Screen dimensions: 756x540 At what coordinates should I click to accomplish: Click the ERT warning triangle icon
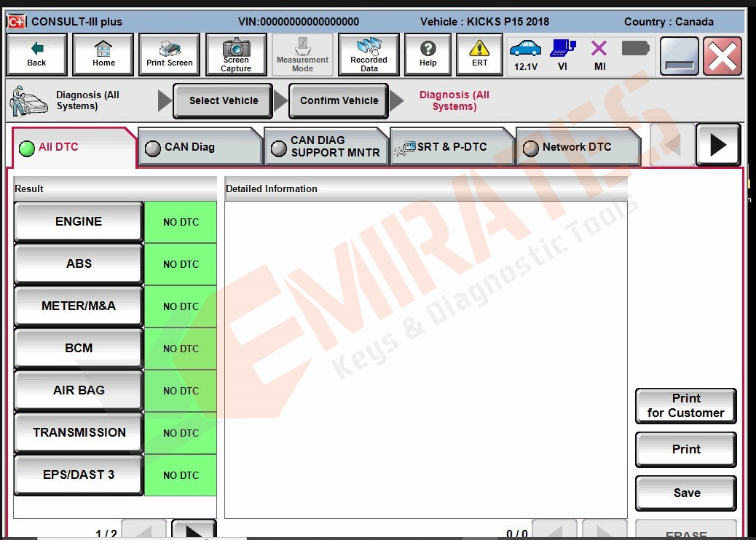(479, 55)
